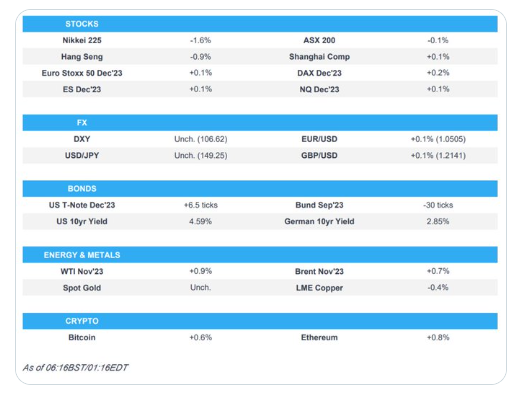Click the CRYPTO section header
The width and height of the screenshot is (520, 393).
(x=82, y=321)
